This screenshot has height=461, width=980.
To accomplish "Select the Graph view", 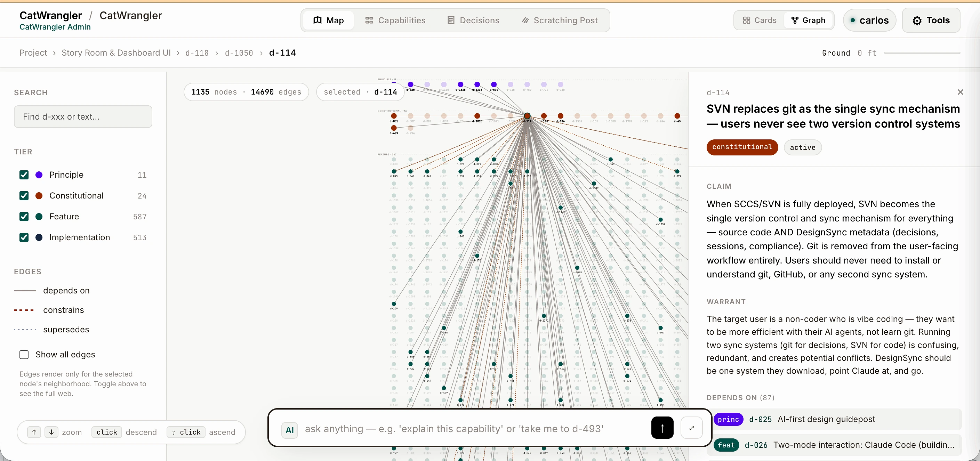I will click(x=808, y=20).
